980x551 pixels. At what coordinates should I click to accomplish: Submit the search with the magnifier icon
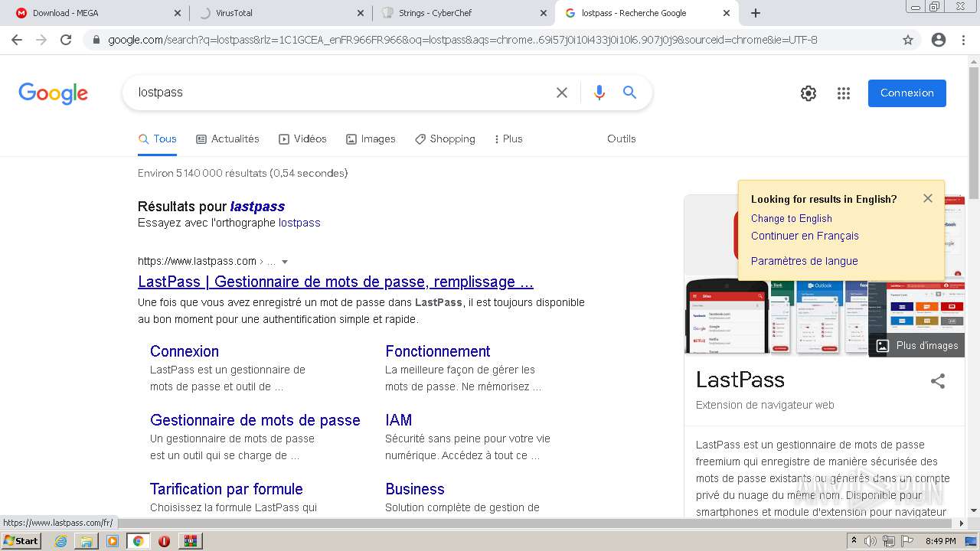click(629, 93)
